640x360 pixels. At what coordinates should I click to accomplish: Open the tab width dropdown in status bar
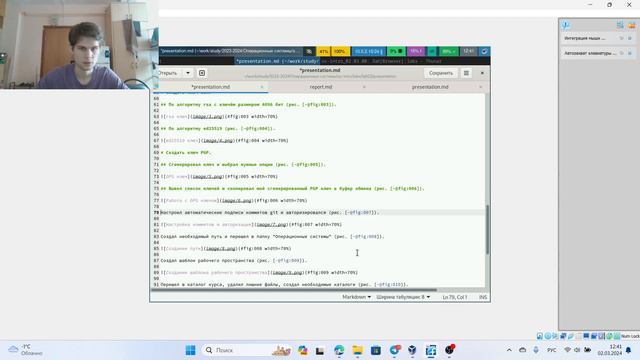coord(403,297)
